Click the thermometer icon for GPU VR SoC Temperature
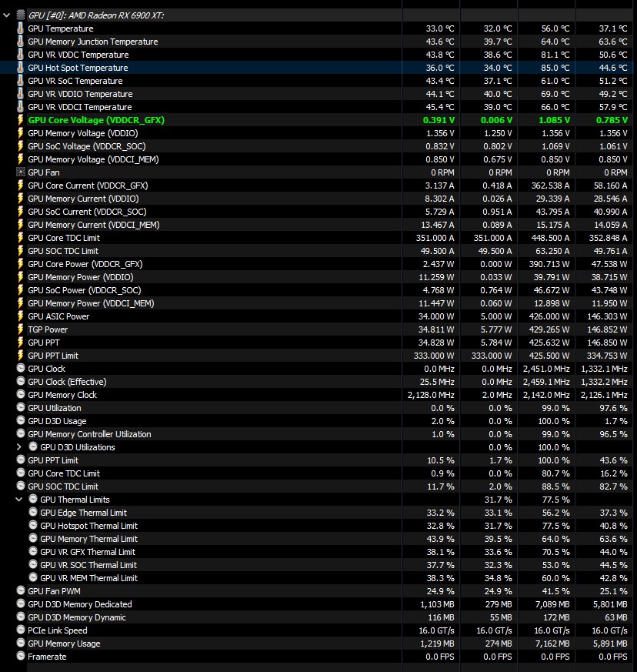Viewport: 637px width, 672px height. pos(20,81)
